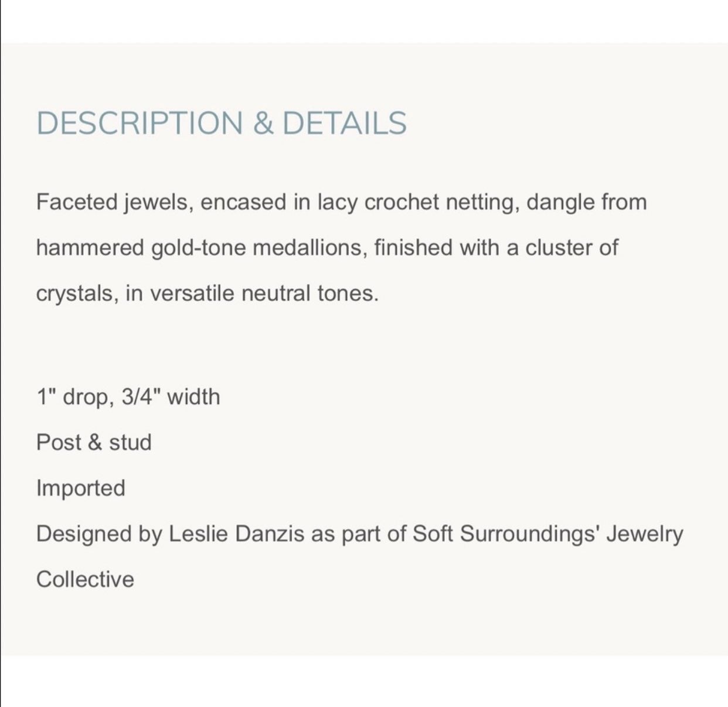Click the word DESCRIPTION in the heading
The image size is (728, 707).
pyautogui.click(x=140, y=124)
